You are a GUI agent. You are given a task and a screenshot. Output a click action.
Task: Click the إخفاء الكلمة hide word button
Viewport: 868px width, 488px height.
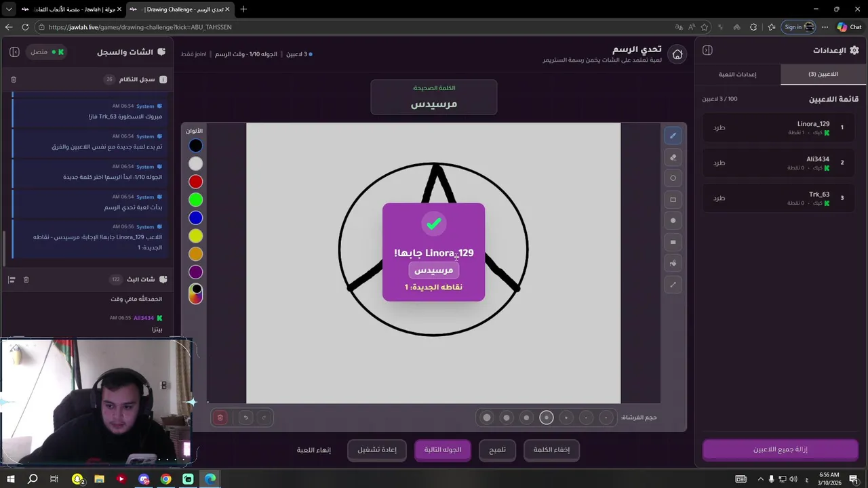tap(551, 449)
